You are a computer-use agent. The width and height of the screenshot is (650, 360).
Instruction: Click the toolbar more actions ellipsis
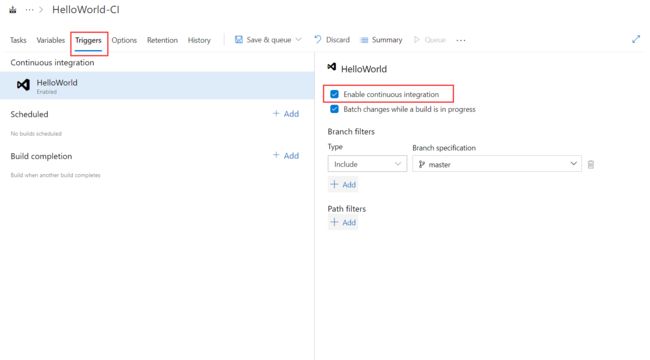coord(461,40)
